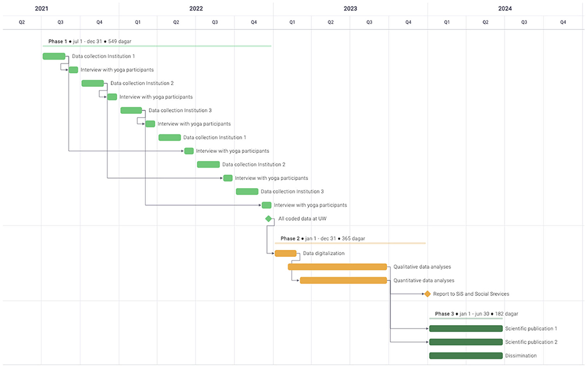Select Data collection Institution 1 bar in 2021 Q3

[54, 56]
